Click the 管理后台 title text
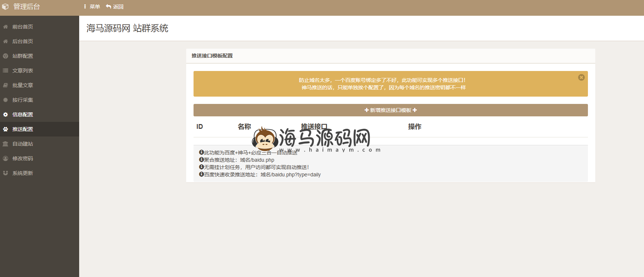 pyautogui.click(x=26, y=7)
